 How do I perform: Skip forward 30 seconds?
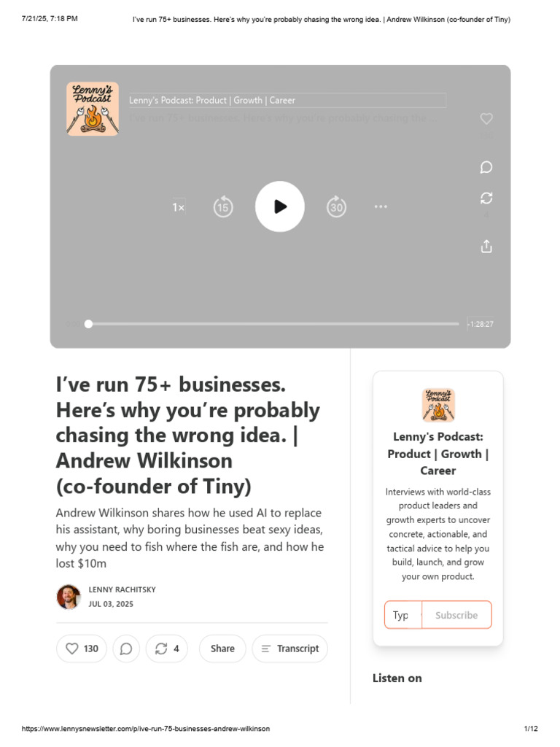(336, 206)
